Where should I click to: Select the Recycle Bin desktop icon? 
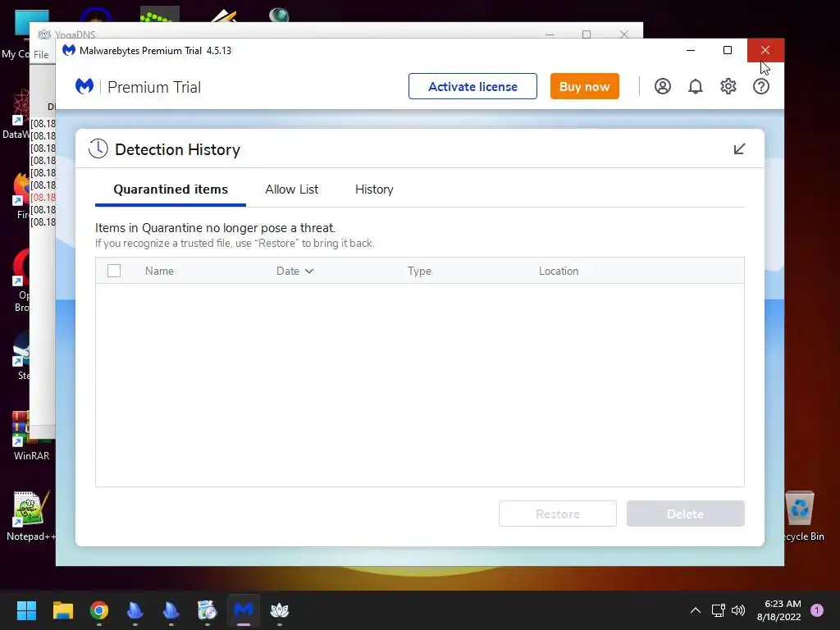802,516
